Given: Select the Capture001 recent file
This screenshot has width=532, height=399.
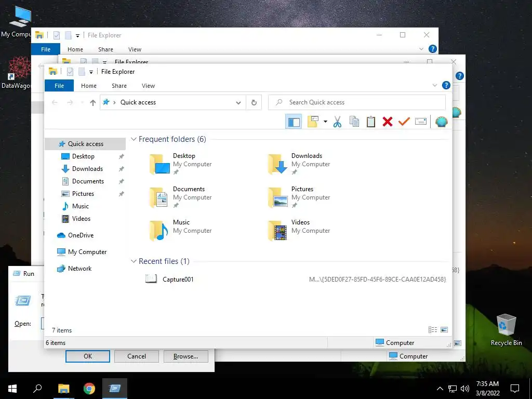Looking at the screenshot, I should 178,279.
